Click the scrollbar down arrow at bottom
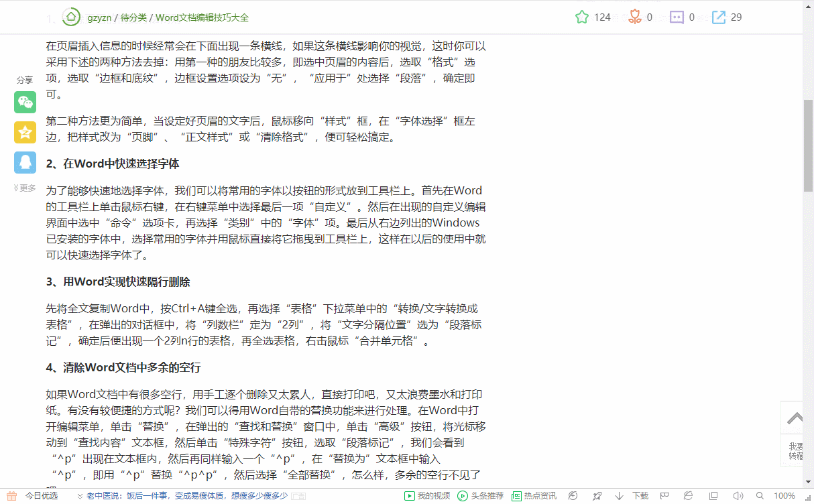This screenshot has height=504, width=814. [809, 483]
